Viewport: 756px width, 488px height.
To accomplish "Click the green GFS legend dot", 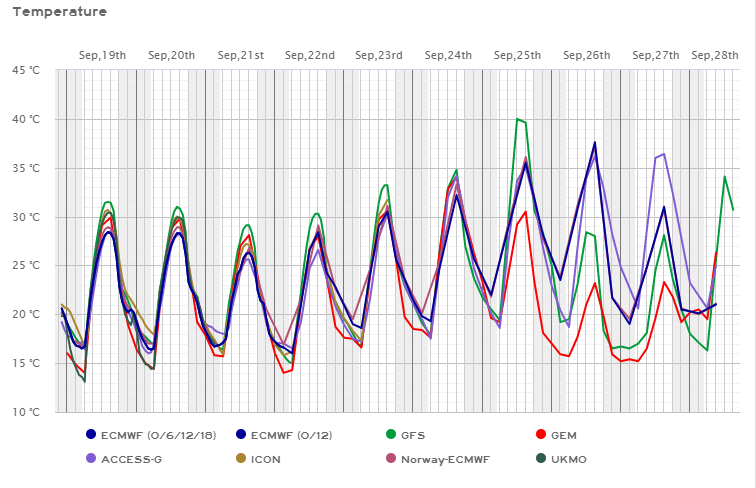I will point(391,434).
